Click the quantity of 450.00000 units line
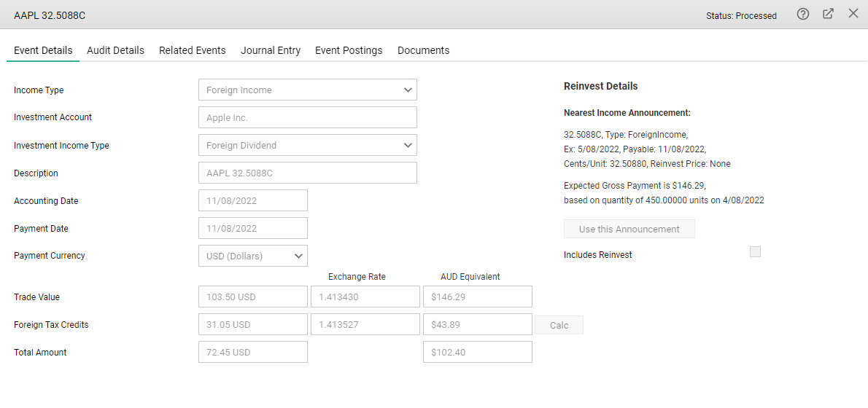This screenshot has height=408, width=868. (664, 200)
